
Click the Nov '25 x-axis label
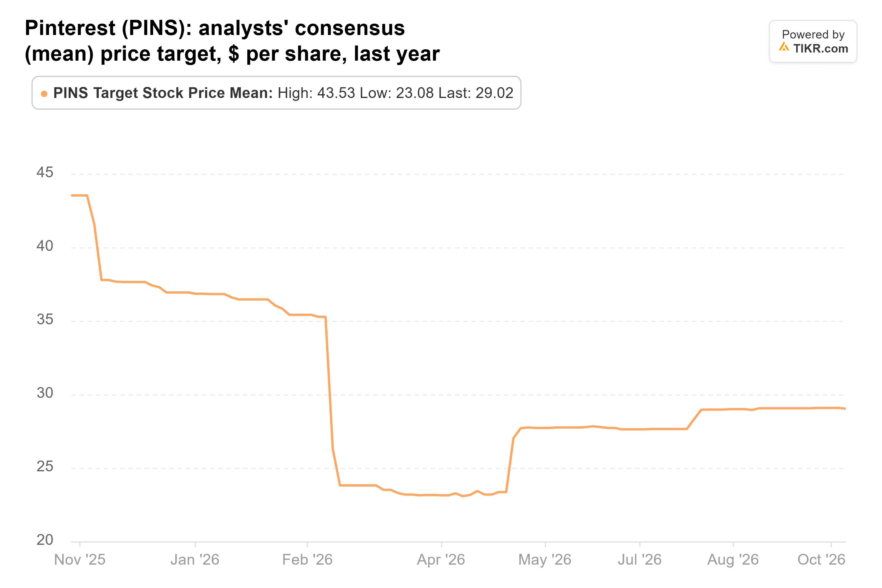tap(80, 559)
